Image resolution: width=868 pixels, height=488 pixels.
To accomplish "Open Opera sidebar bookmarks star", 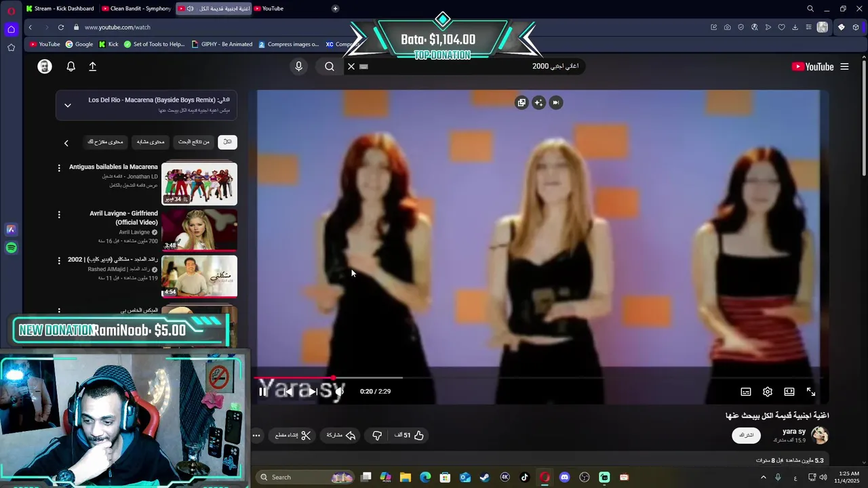I will pyautogui.click(x=11, y=47).
